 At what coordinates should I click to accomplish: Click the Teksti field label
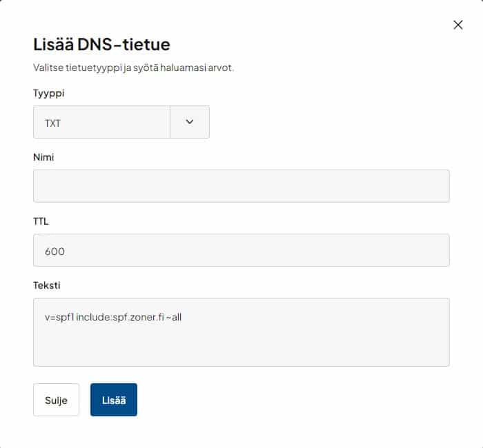48,285
